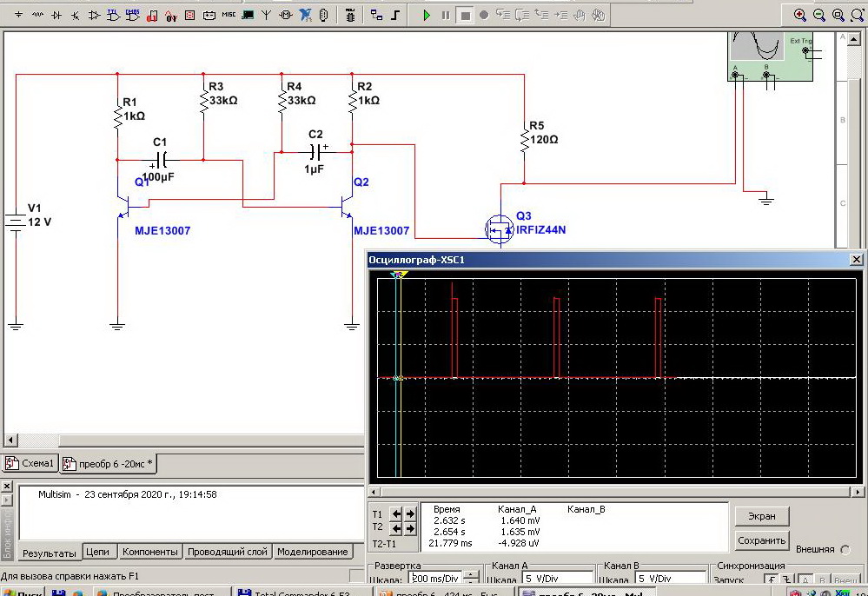Click the diode component icon
Viewport: 868px width, 596px height.
point(56,15)
